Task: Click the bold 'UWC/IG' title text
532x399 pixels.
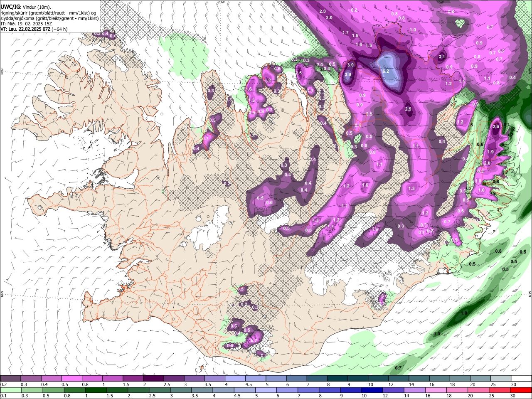Action: [x=10, y=7]
